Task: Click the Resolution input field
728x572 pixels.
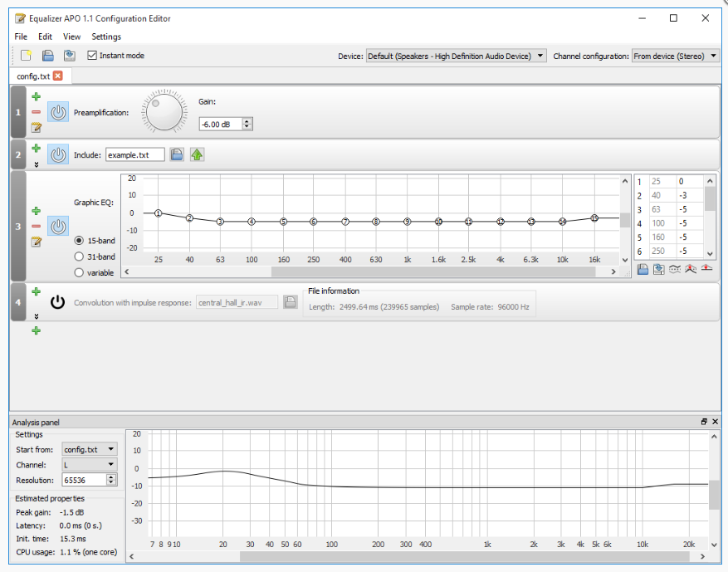Action: 83,480
